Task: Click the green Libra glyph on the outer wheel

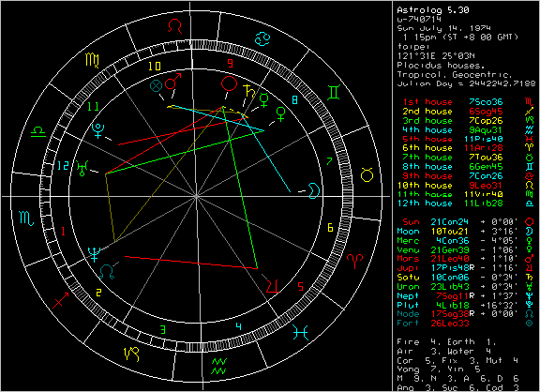Action: click(x=38, y=132)
